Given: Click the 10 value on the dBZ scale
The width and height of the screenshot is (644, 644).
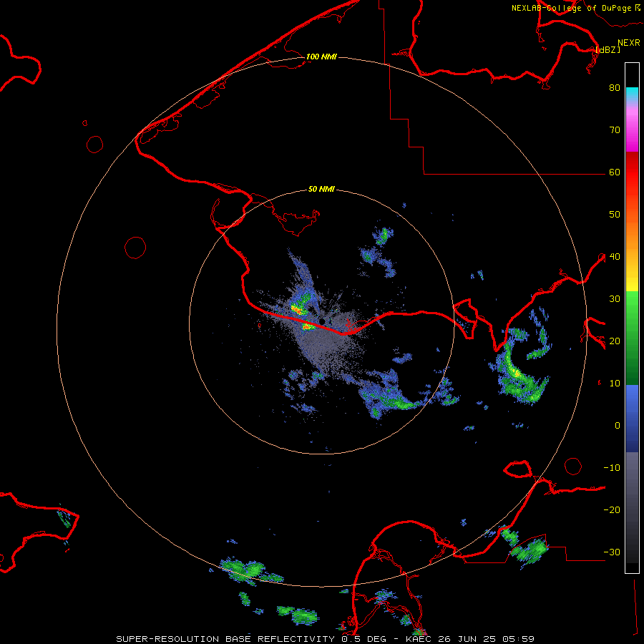Looking at the screenshot, I should [x=615, y=384].
